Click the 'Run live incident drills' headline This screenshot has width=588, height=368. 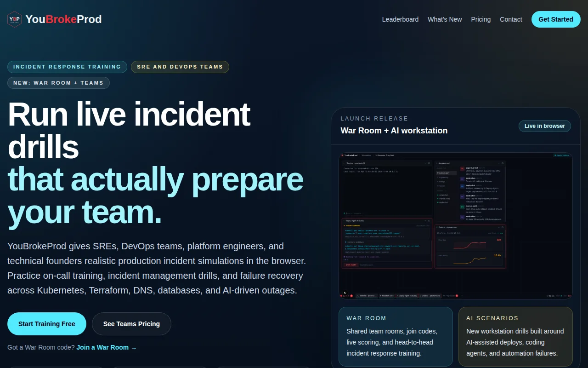click(x=129, y=131)
